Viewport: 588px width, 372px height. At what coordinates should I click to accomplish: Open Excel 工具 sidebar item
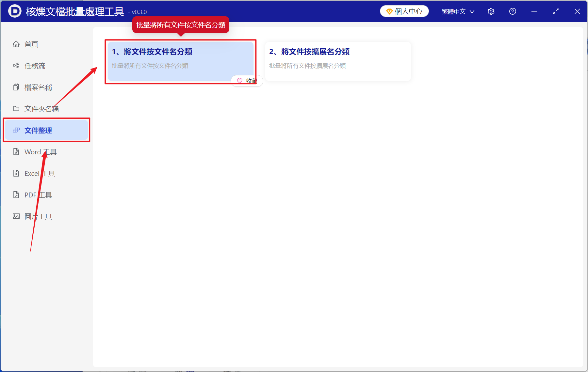46,173
